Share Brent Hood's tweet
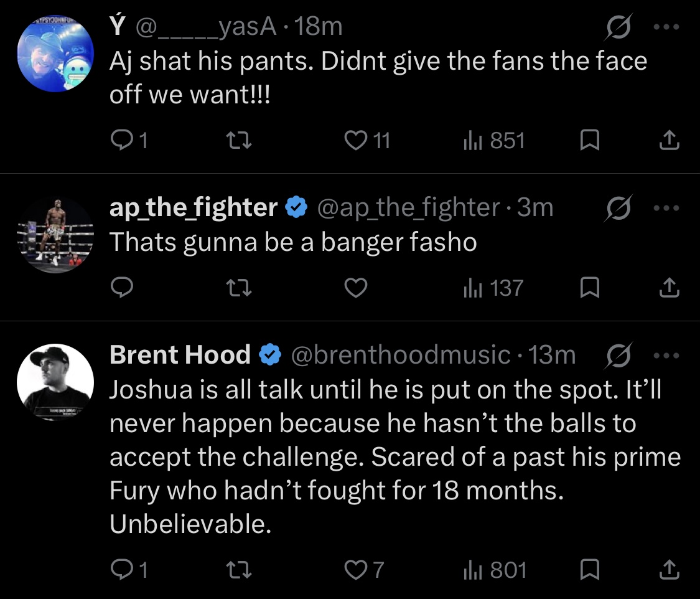 pos(669,570)
